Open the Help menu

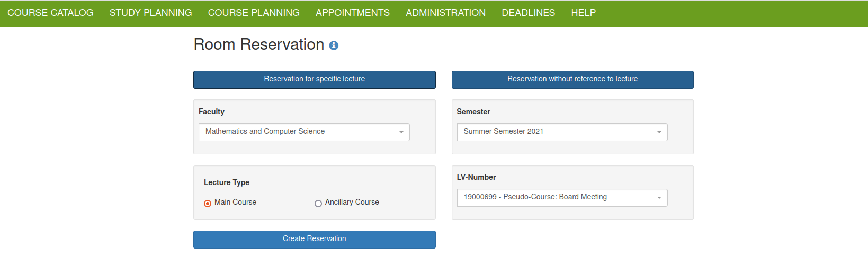pos(584,13)
